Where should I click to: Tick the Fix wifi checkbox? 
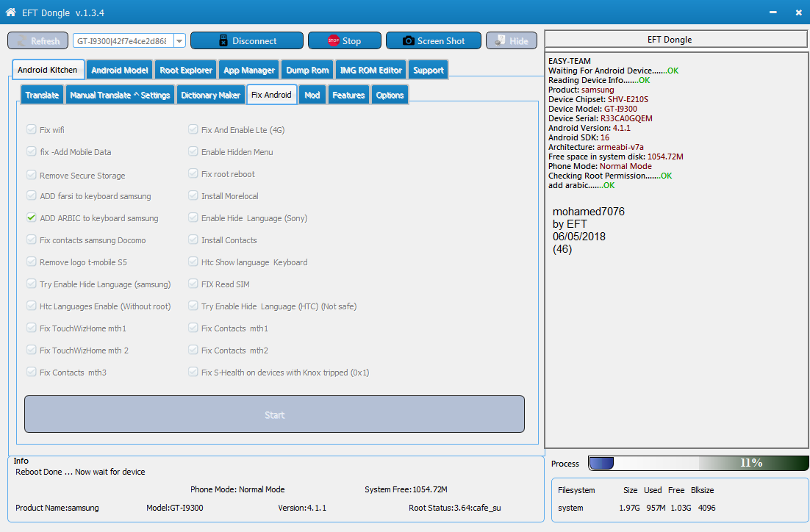[32, 129]
